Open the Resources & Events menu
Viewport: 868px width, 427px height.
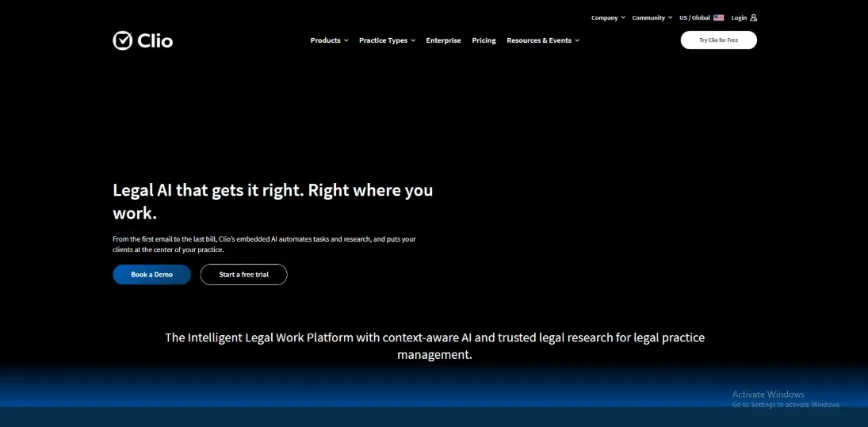click(543, 40)
